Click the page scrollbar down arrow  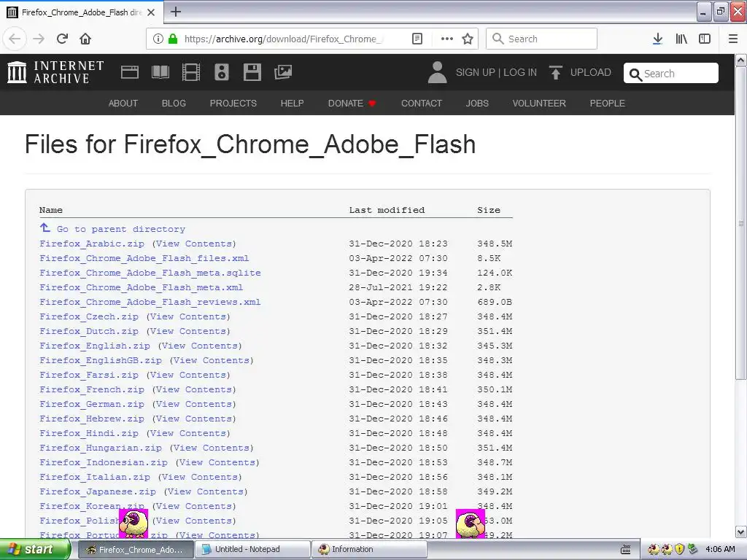point(741,532)
